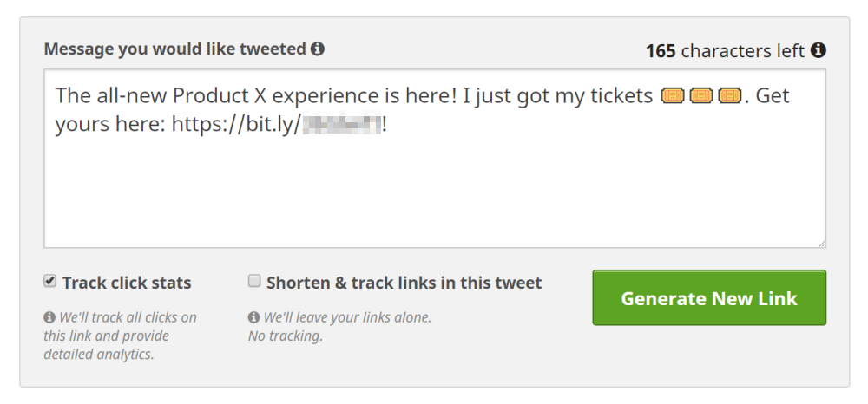
Task: Click the middle ticket emoji in the message
Action: pyautogui.click(x=700, y=96)
